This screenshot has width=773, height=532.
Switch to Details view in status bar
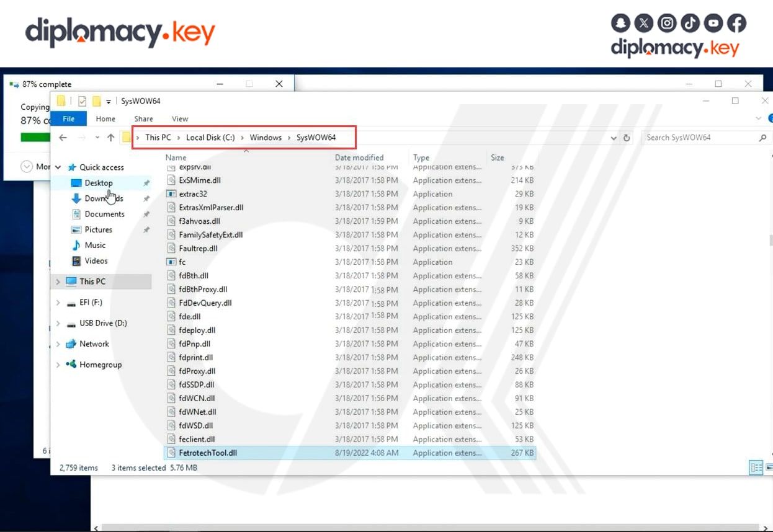(756, 467)
